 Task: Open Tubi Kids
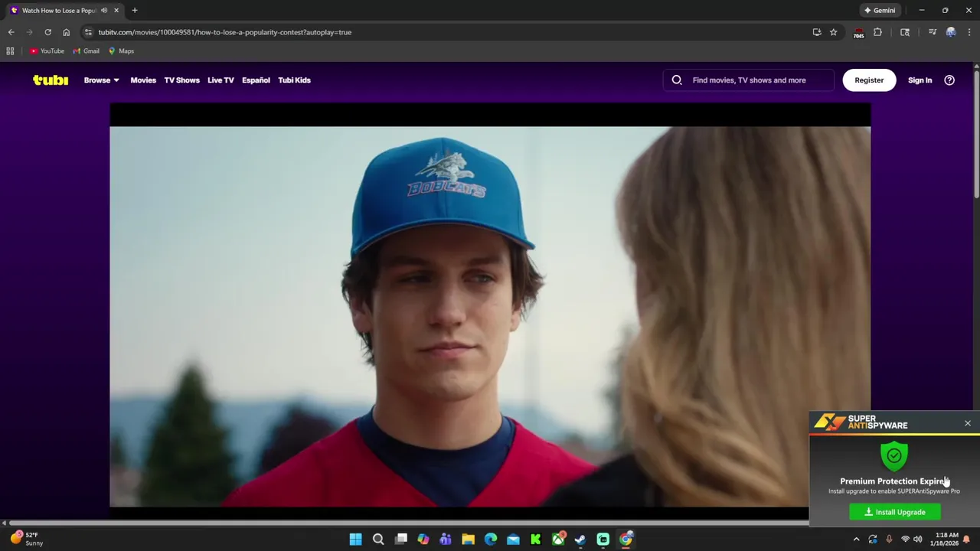294,80
